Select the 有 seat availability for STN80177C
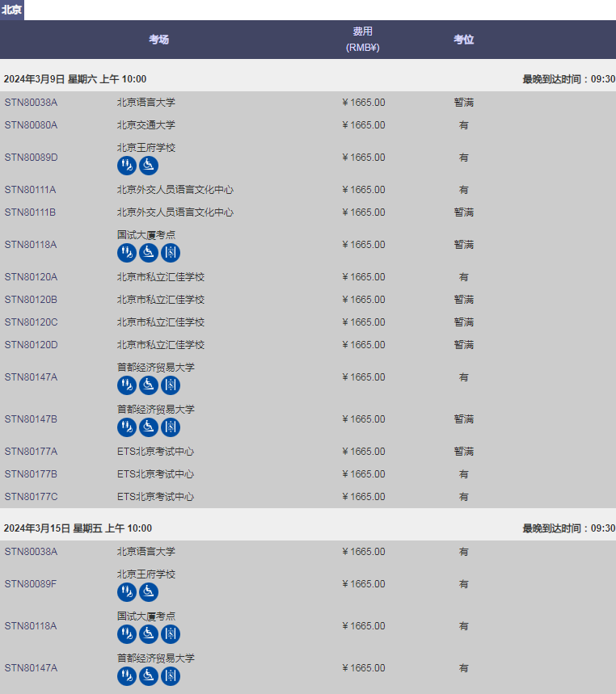The width and height of the screenshot is (616, 694). (x=463, y=497)
